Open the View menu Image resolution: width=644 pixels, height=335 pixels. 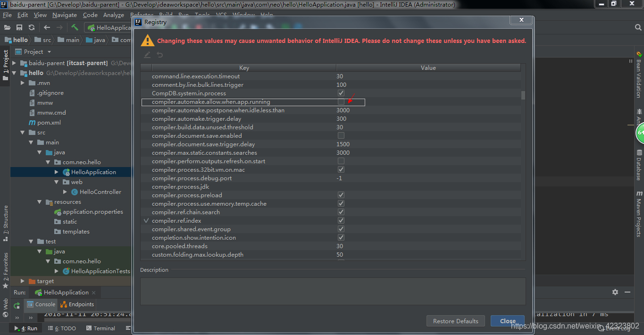click(x=40, y=15)
